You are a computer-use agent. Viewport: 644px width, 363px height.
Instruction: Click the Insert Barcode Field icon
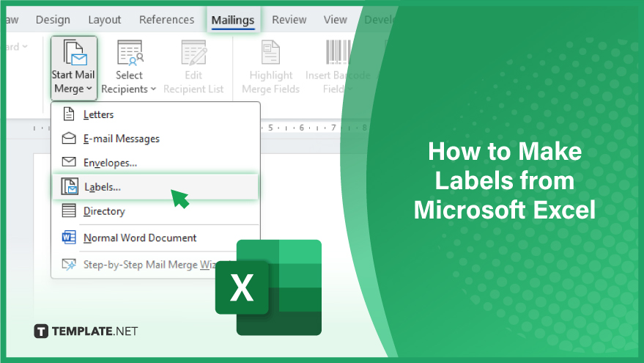(338, 52)
